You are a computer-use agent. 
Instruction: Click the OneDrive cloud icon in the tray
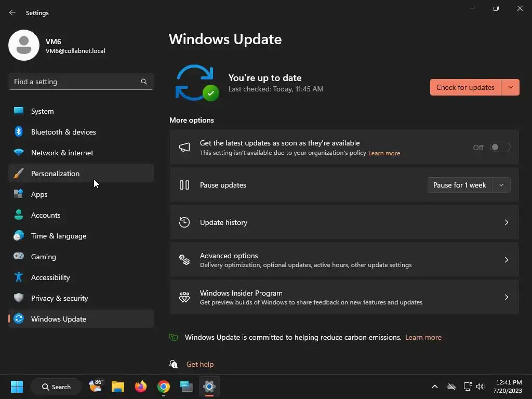point(451,387)
